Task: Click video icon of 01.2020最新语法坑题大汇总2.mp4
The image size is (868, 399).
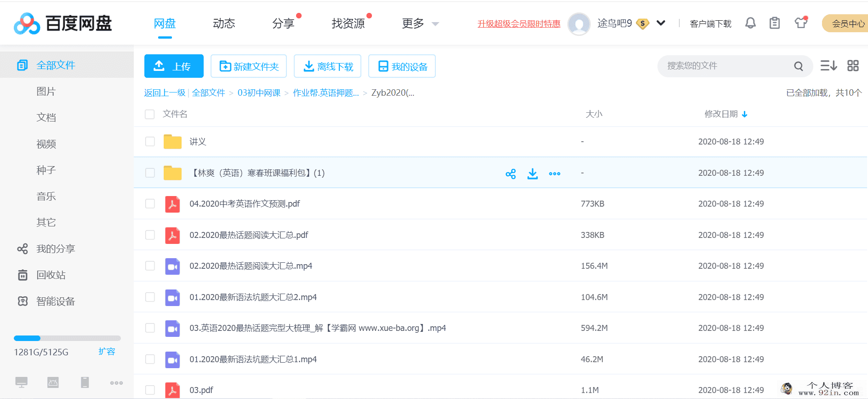Action: (172, 297)
